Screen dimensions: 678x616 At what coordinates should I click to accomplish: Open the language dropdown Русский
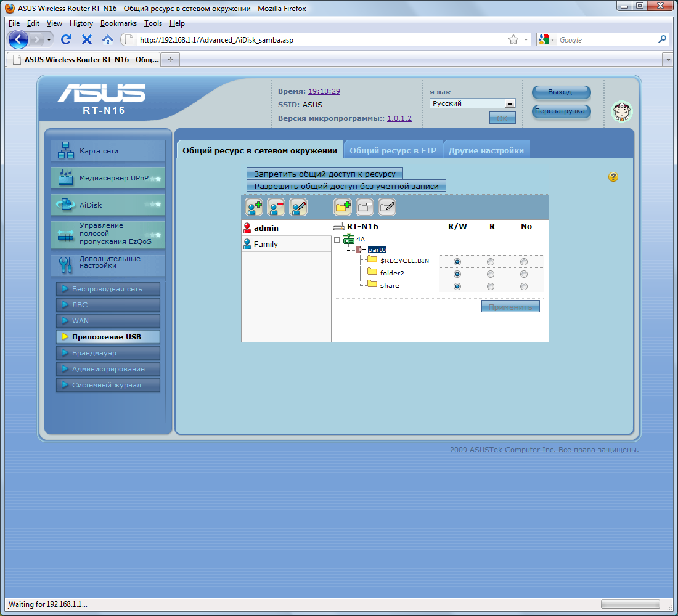[x=472, y=103]
